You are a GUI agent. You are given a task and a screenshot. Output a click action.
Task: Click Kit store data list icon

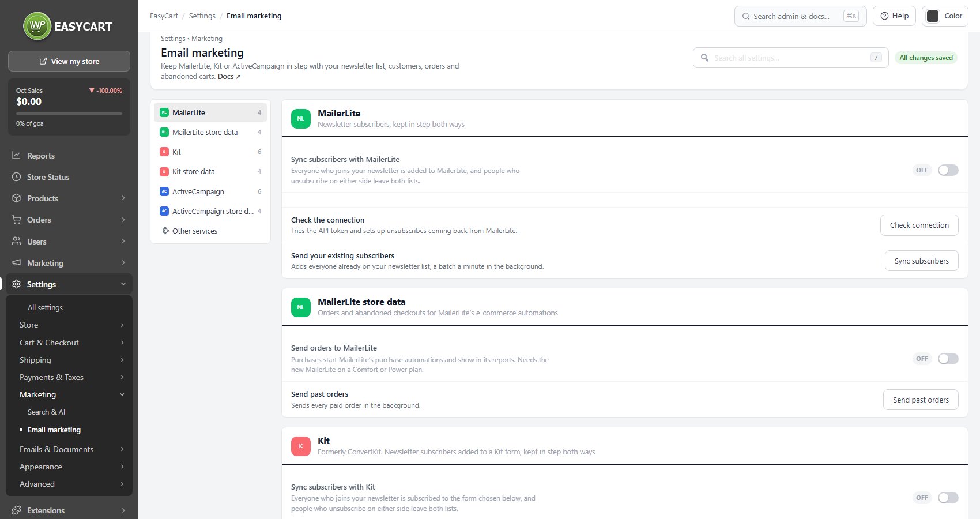164,171
